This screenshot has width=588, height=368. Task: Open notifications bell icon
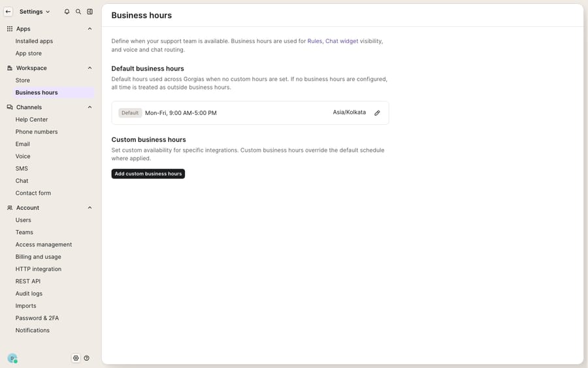click(67, 12)
